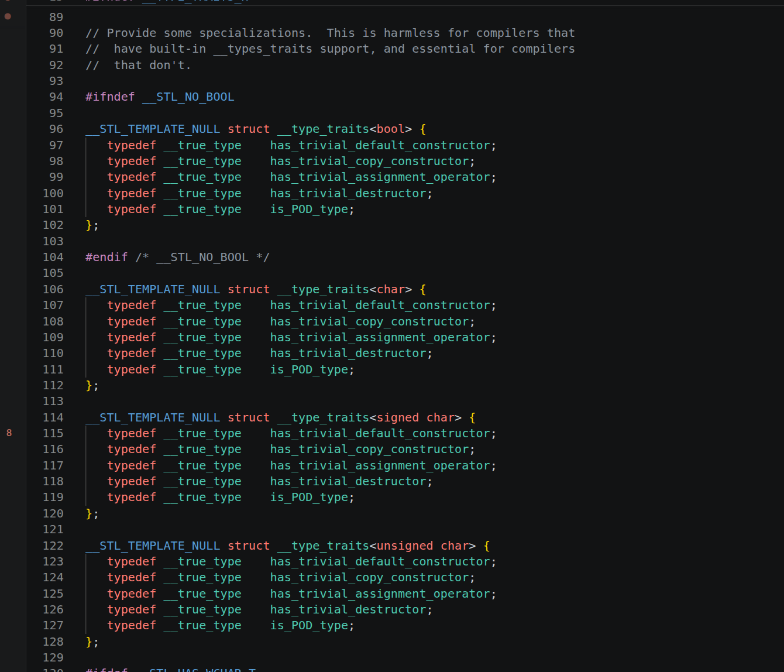
Task: Select line number 94 in the gutter
Action: (x=56, y=97)
